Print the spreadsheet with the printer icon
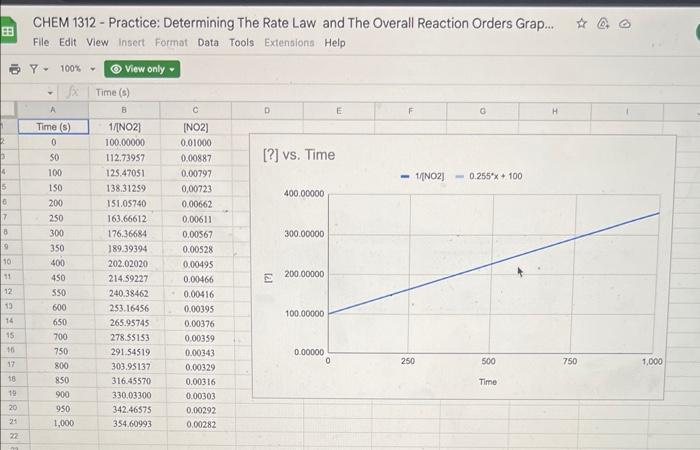The image size is (700, 450). (x=15, y=69)
